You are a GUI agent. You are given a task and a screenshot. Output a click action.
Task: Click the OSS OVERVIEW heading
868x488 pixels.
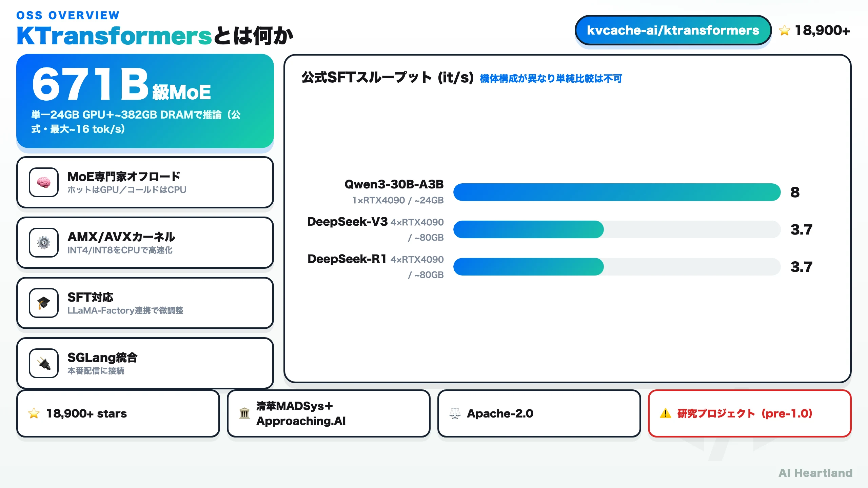pyautogui.click(x=68, y=15)
